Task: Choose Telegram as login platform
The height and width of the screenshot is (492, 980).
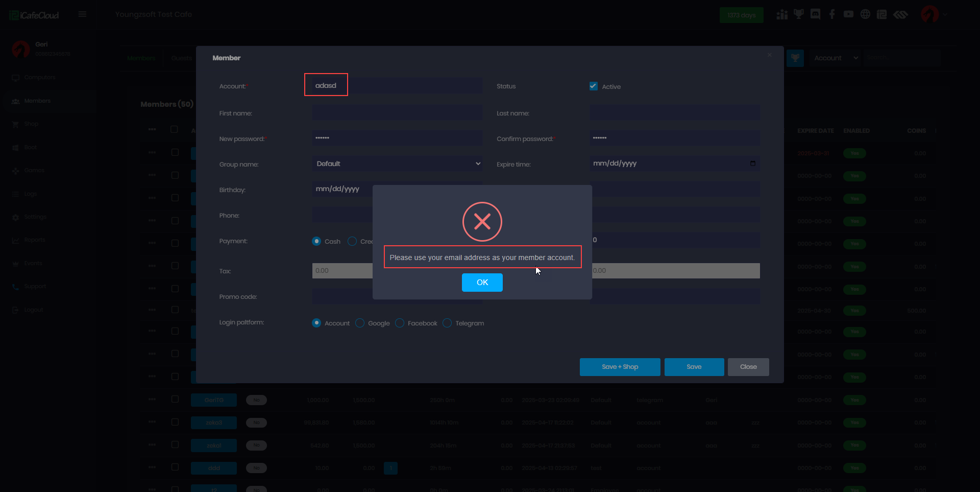Action: (x=447, y=323)
